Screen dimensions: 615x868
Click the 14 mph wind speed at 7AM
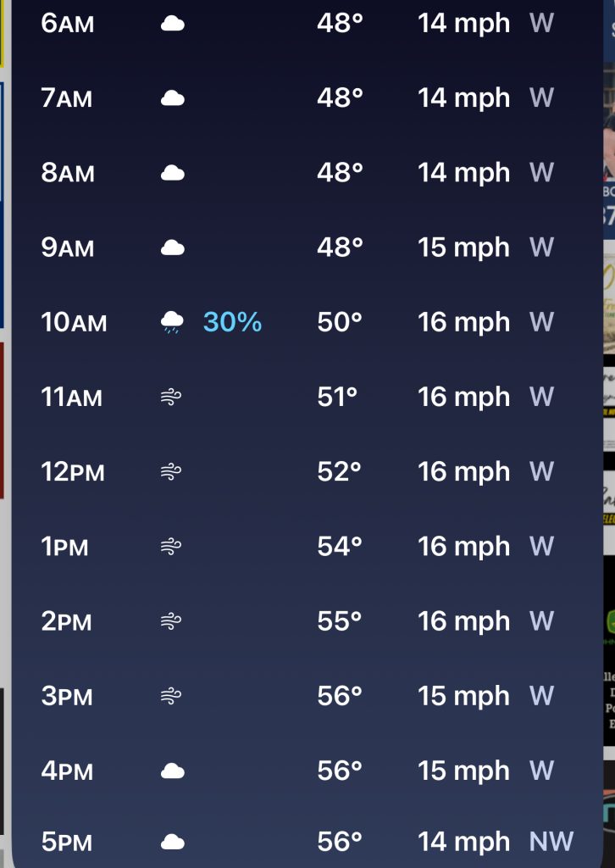pyautogui.click(x=463, y=99)
